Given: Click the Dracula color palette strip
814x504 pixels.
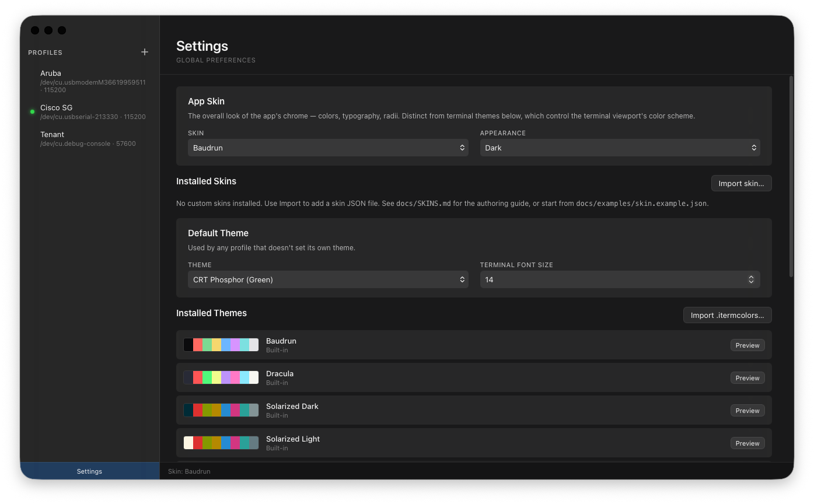Looking at the screenshot, I should pyautogui.click(x=221, y=377).
